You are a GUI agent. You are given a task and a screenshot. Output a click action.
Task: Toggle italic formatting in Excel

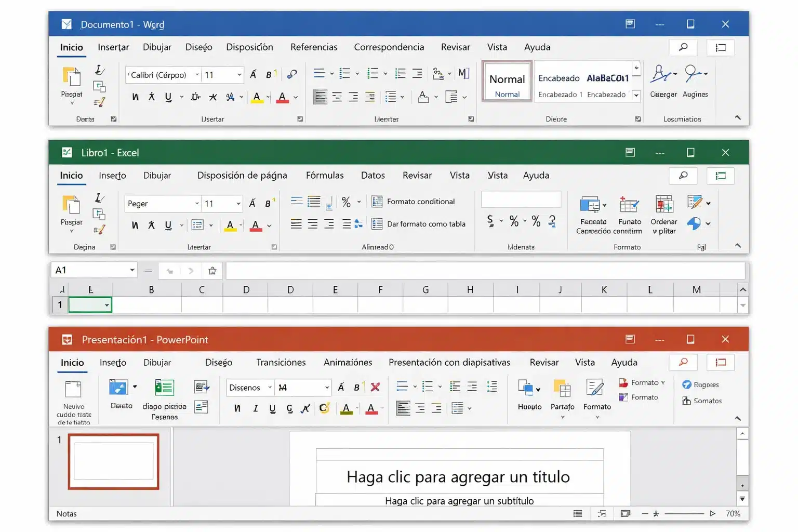(151, 225)
